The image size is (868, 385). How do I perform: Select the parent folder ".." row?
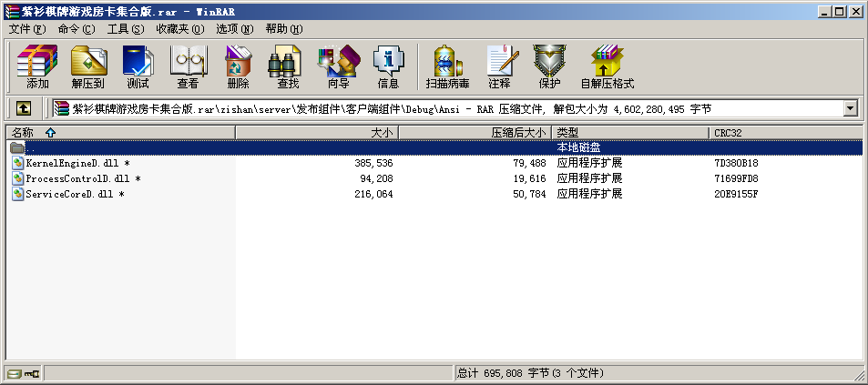pos(32,147)
